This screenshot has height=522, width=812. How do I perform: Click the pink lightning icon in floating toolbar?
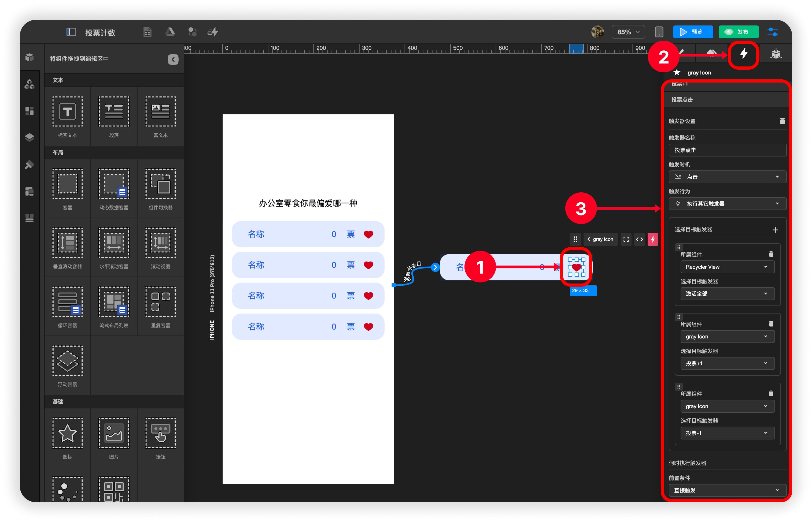click(x=653, y=239)
